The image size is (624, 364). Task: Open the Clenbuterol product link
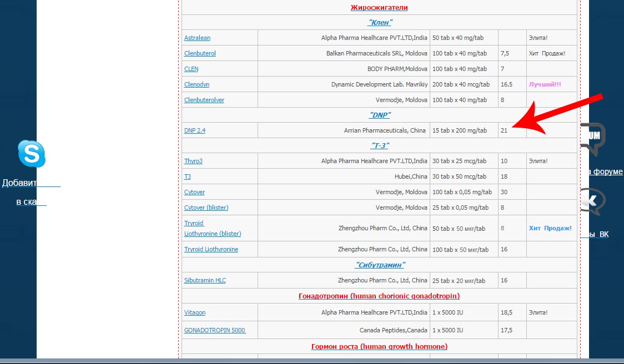[200, 53]
